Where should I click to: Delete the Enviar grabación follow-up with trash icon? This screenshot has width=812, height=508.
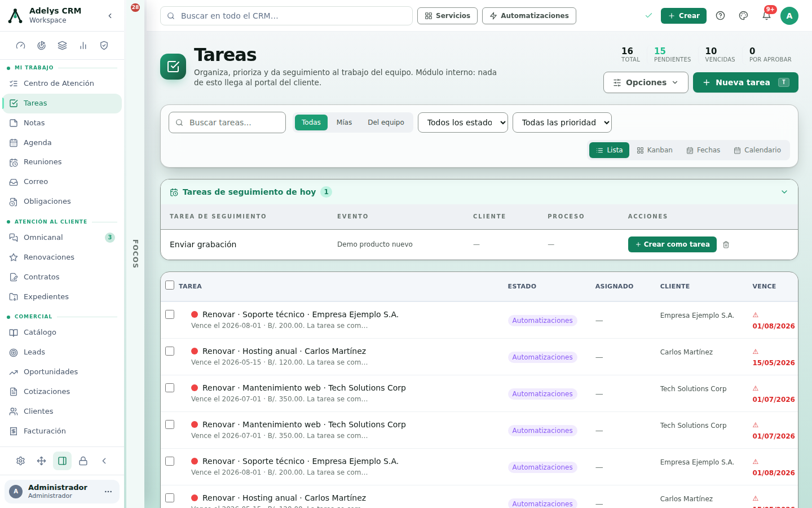point(726,244)
